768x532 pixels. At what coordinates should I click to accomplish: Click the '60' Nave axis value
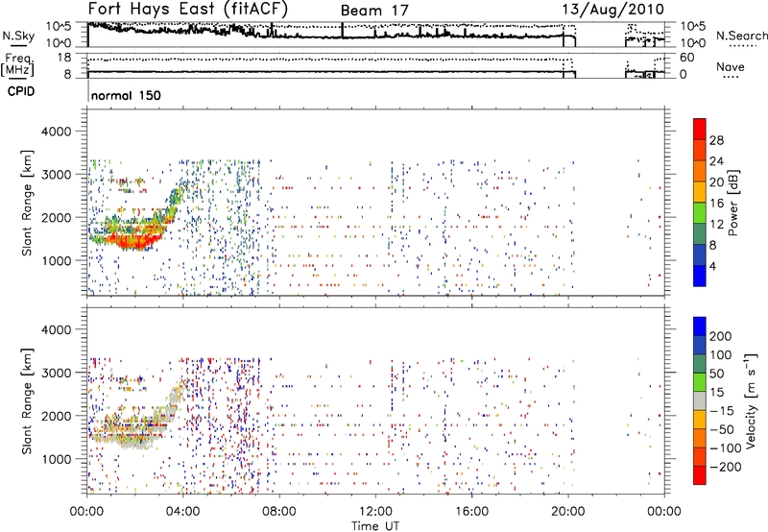[686, 58]
